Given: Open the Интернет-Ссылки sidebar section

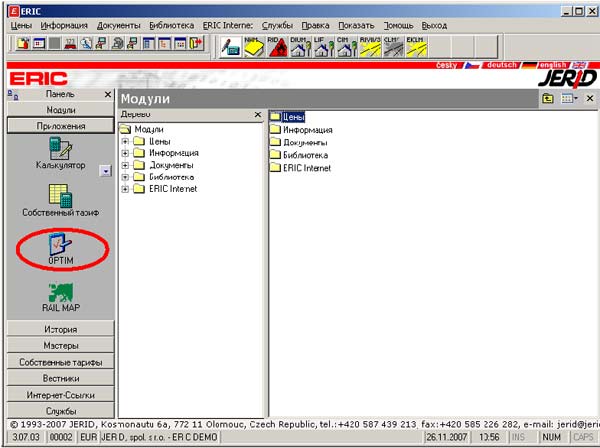Looking at the screenshot, I should pos(60,395).
